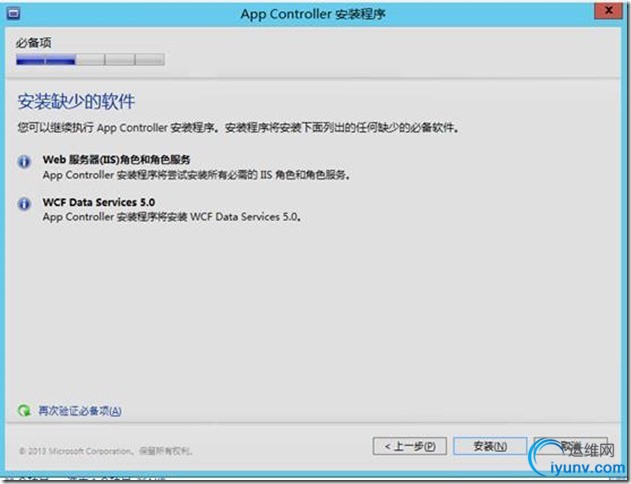Click the installer window icon in title bar
Screen dimensions: 631x484
13,14
